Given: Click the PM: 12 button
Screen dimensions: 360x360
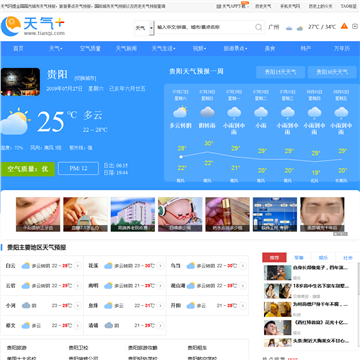Looking at the screenshot, I should (x=78, y=169).
